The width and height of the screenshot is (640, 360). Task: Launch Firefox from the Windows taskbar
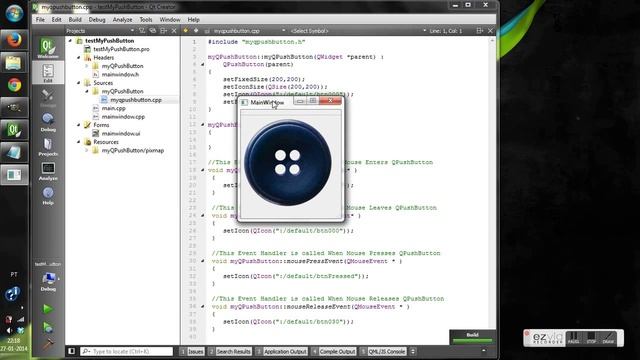tap(14, 40)
